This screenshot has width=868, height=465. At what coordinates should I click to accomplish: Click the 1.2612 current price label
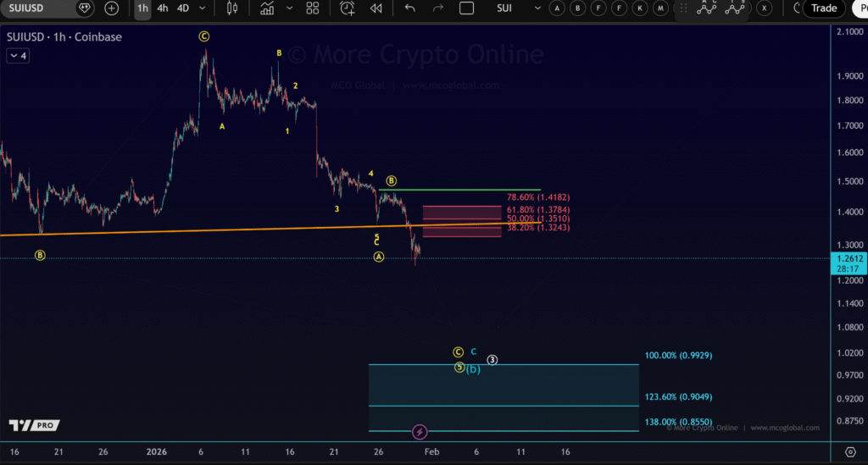[x=848, y=258]
